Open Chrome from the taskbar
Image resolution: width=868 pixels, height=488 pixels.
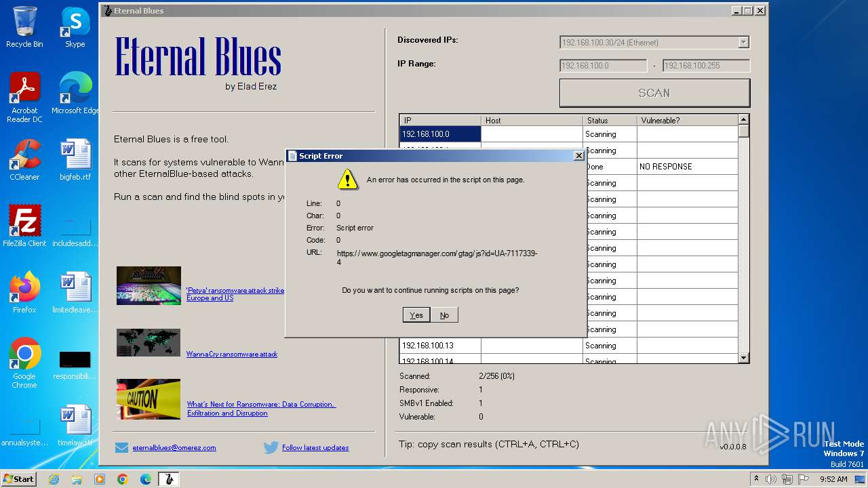point(123,479)
